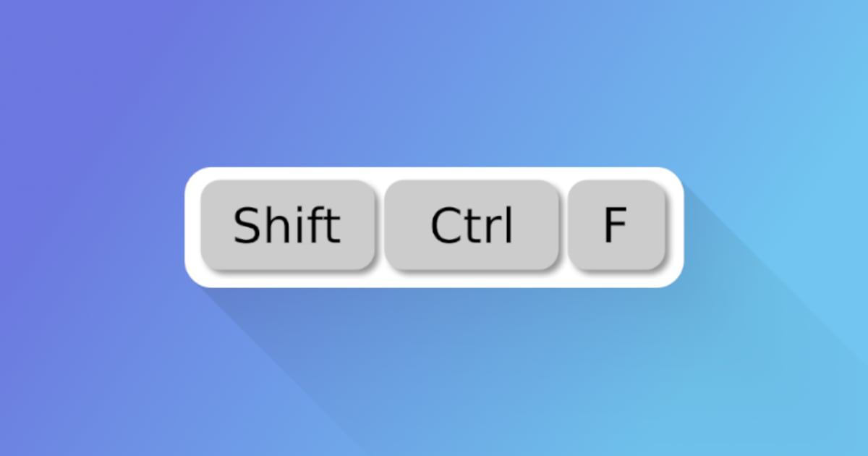Click the purple background in the top-left corner
The height and width of the screenshot is (456, 868).
point(43,36)
